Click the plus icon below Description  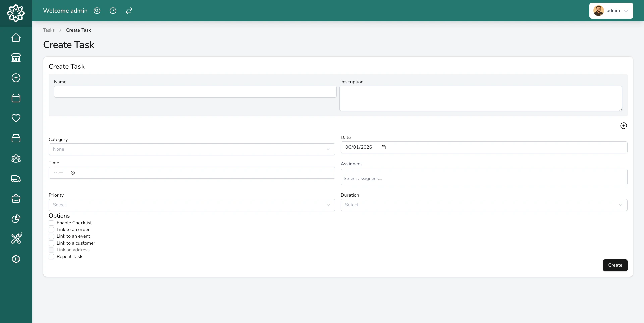click(x=623, y=126)
